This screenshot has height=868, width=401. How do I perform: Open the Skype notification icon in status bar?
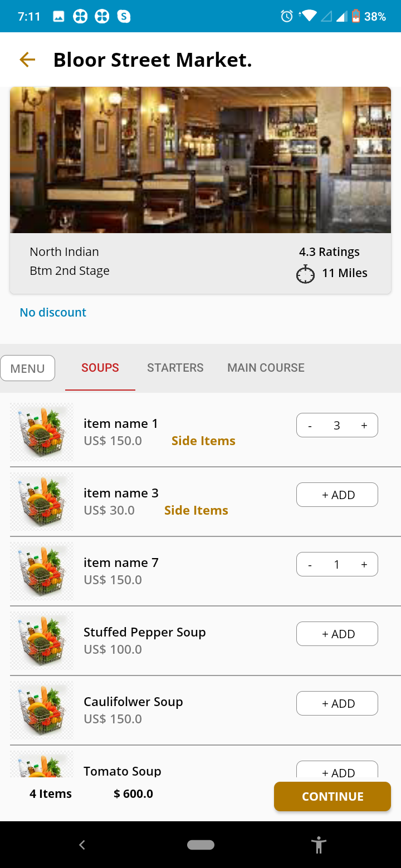pyautogui.click(x=124, y=17)
